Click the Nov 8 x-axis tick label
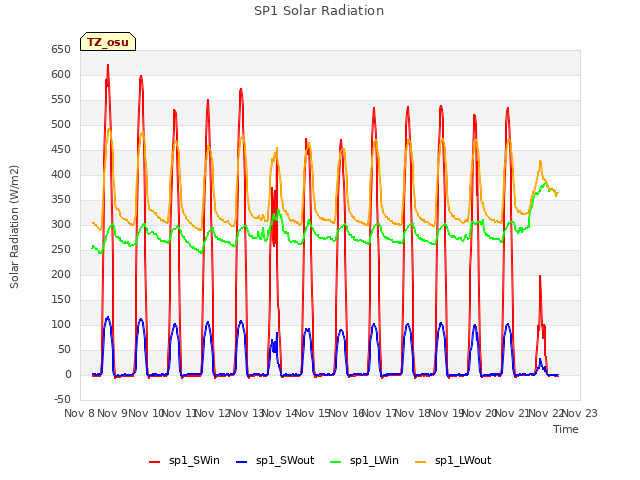 pos(80,413)
